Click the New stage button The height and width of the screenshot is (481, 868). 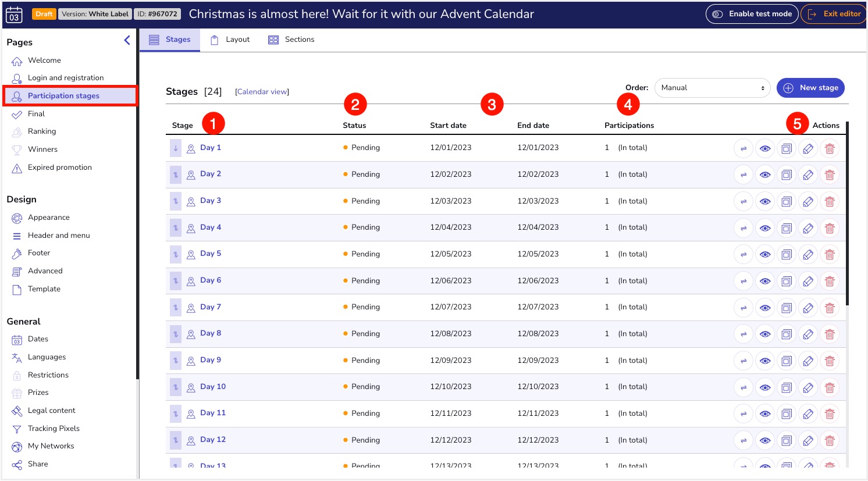(810, 88)
